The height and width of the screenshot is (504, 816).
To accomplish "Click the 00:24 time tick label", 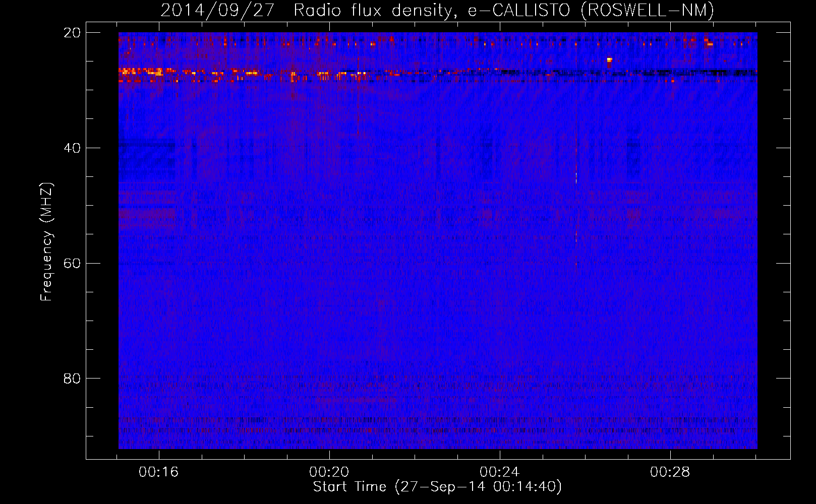I will [x=500, y=472].
